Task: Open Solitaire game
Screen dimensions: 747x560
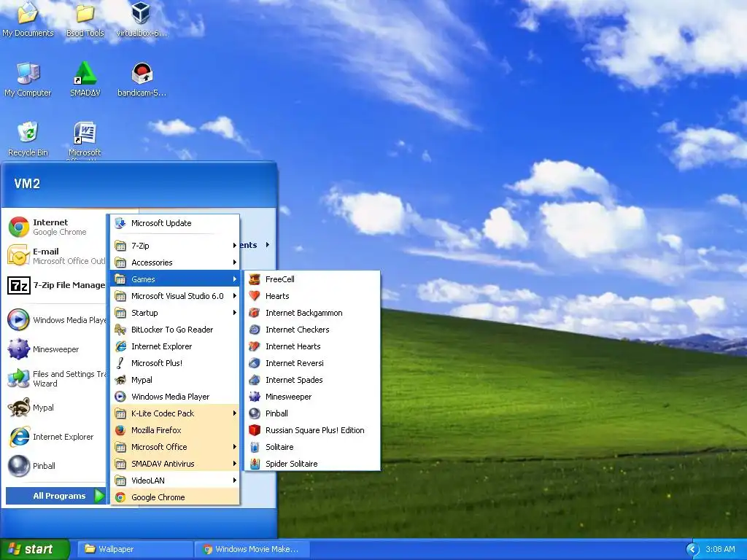Action: pyautogui.click(x=312, y=447)
